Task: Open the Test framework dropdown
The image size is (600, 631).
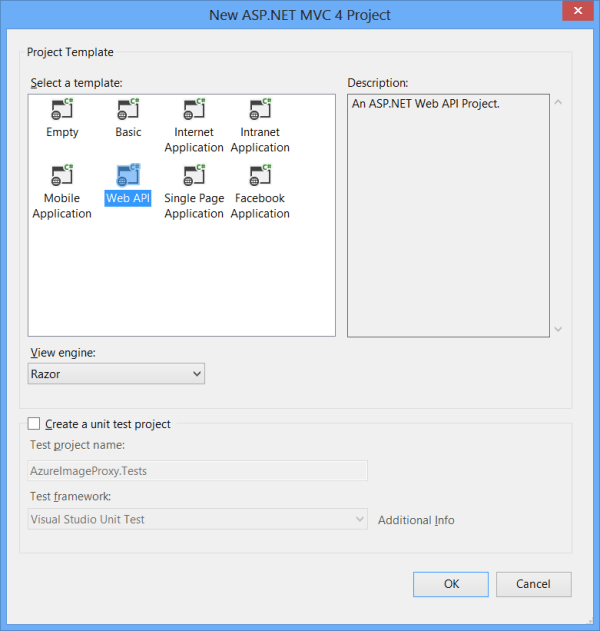Action: [198, 519]
